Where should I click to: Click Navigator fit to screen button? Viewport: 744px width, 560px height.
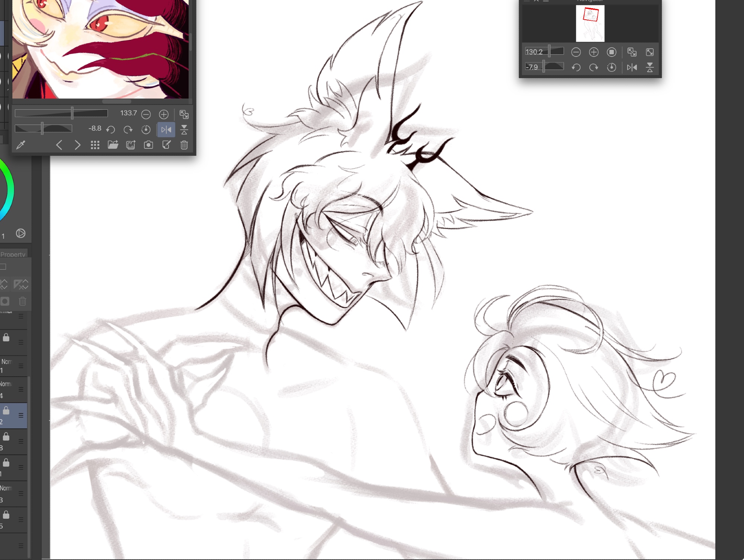coord(632,52)
